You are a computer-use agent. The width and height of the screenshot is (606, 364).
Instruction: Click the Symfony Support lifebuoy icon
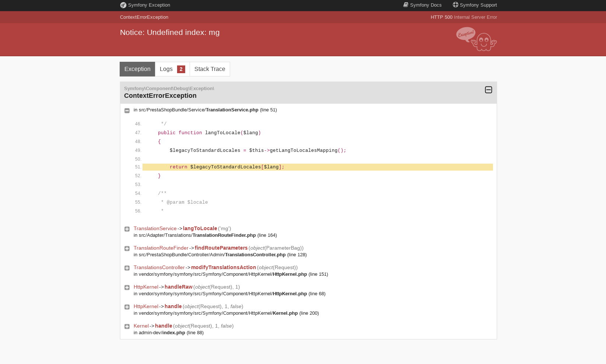[x=455, y=5]
